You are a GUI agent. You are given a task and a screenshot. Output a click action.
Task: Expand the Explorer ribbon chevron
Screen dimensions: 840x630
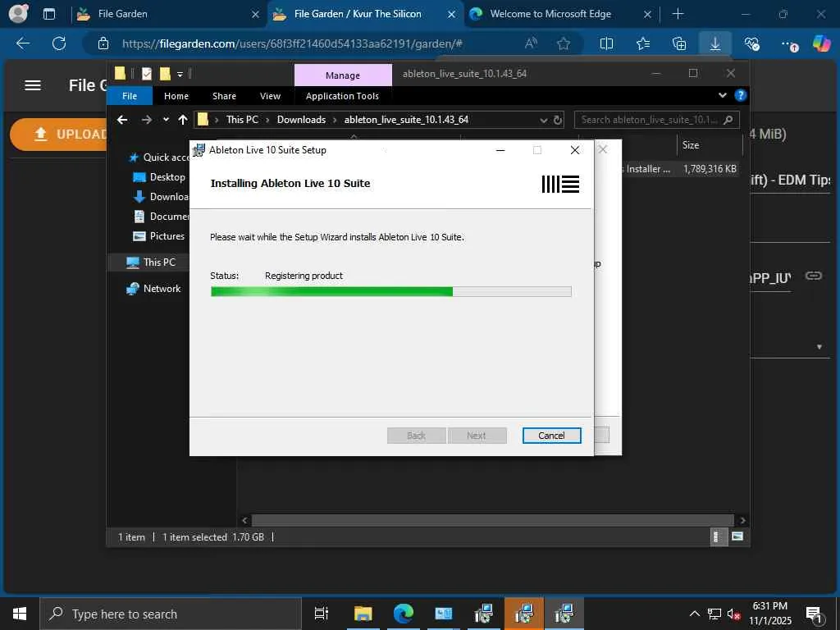click(722, 95)
